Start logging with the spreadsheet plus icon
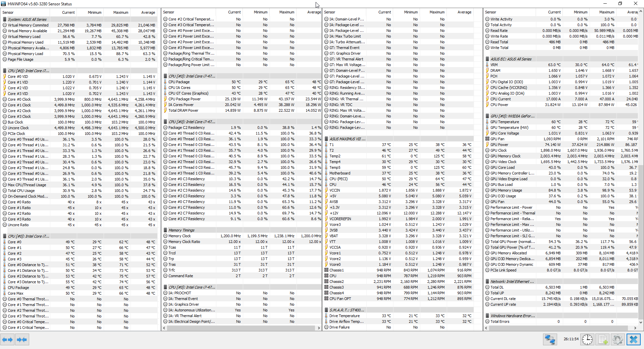This screenshot has height=349, width=644. [603, 340]
